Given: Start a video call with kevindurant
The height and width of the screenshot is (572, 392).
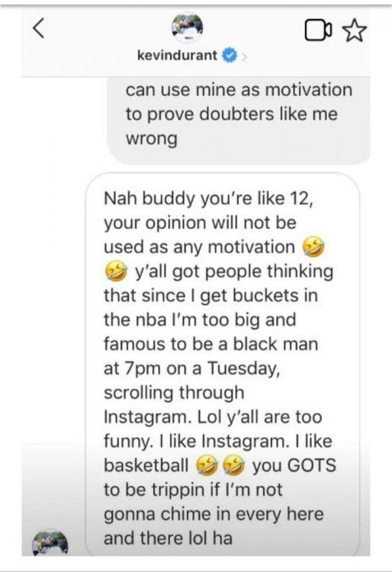Looking at the screenshot, I should pos(318,31).
